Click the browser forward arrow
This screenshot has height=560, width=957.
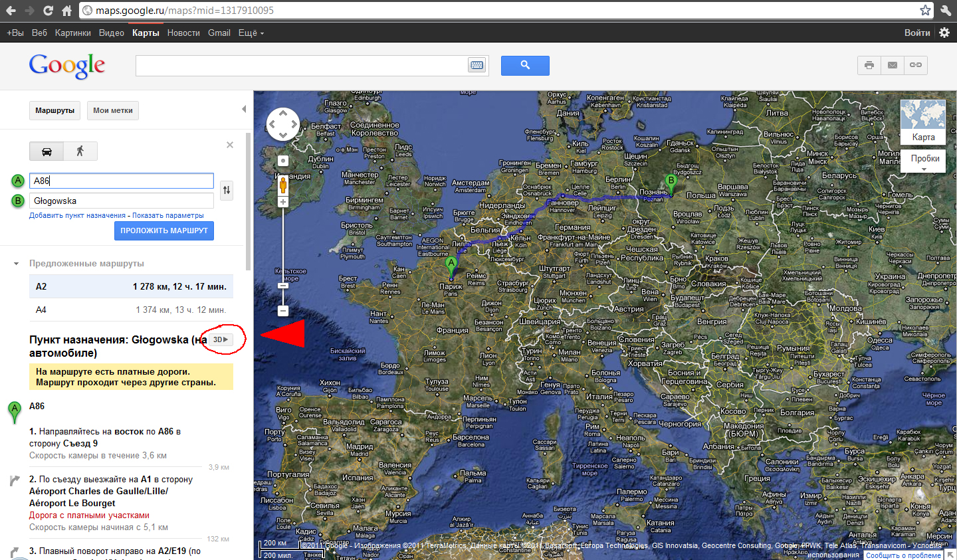(x=29, y=11)
